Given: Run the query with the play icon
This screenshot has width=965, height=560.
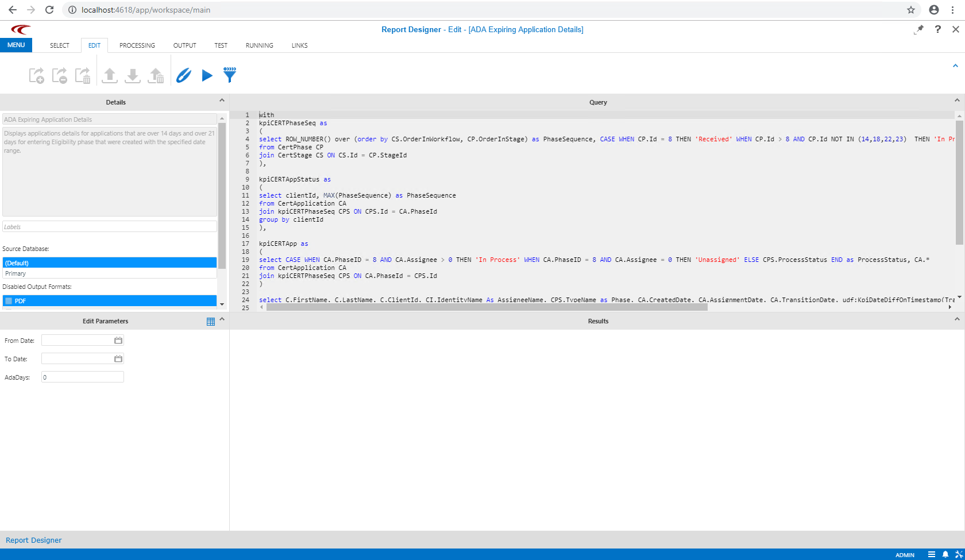Looking at the screenshot, I should click(207, 75).
